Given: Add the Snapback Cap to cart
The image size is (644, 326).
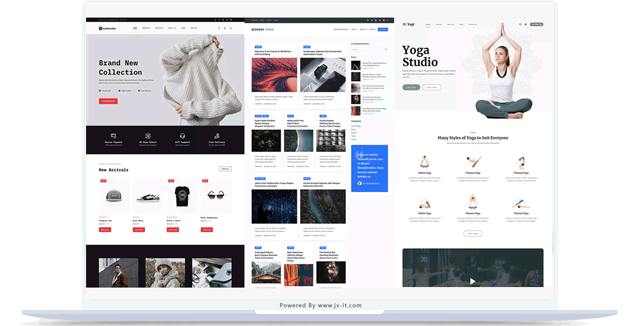Looking at the screenshot, I should pos(105,229).
